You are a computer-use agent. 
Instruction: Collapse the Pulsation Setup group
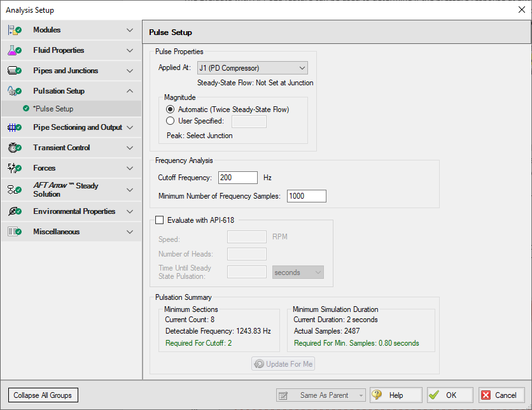[x=130, y=91]
